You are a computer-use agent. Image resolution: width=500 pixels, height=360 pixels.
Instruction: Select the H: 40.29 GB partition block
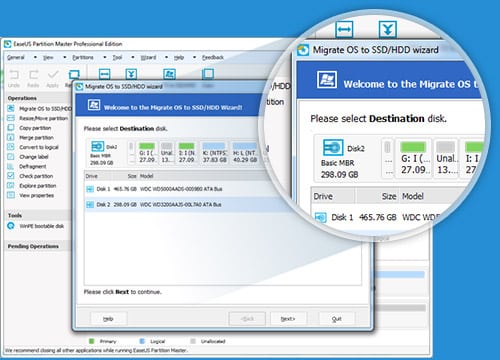245,153
